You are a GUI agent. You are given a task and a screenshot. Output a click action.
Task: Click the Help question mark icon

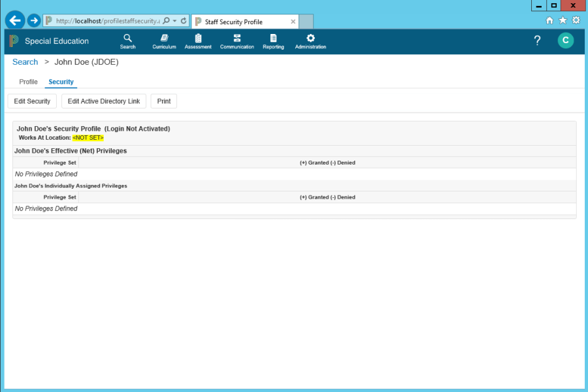pyautogui.click(x=537, y=41)
